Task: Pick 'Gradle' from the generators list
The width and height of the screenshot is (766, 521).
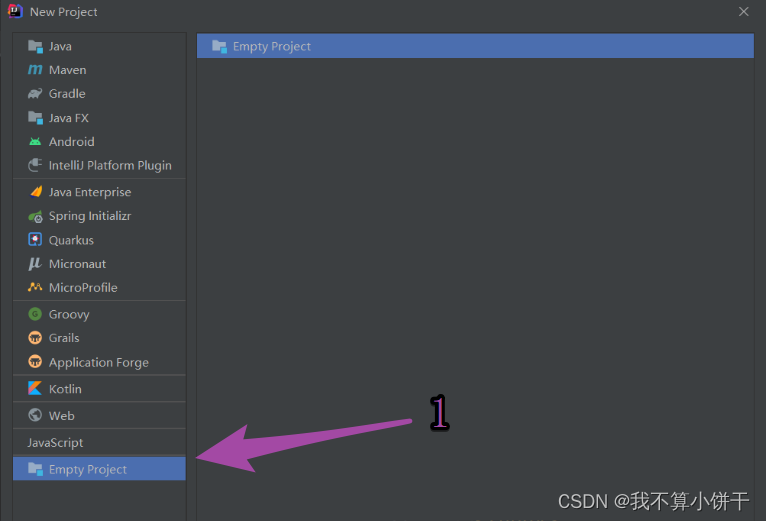Action: click(x=67, y=93)
